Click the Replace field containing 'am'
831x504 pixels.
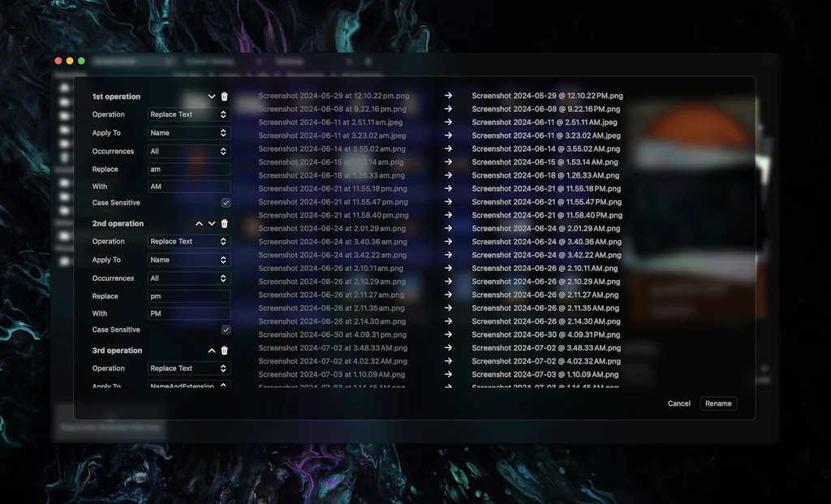188,170
